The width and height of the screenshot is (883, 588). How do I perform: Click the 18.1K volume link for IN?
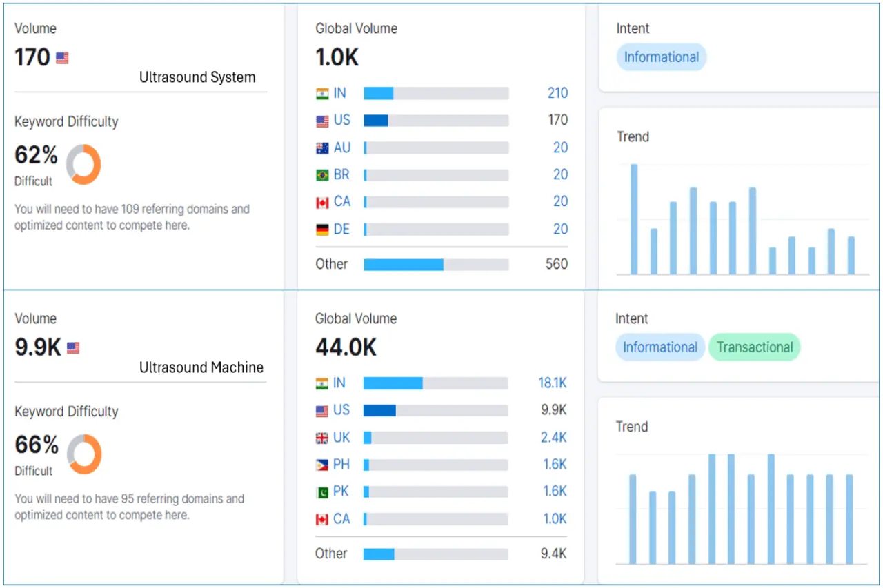click(x=554, y=383)
